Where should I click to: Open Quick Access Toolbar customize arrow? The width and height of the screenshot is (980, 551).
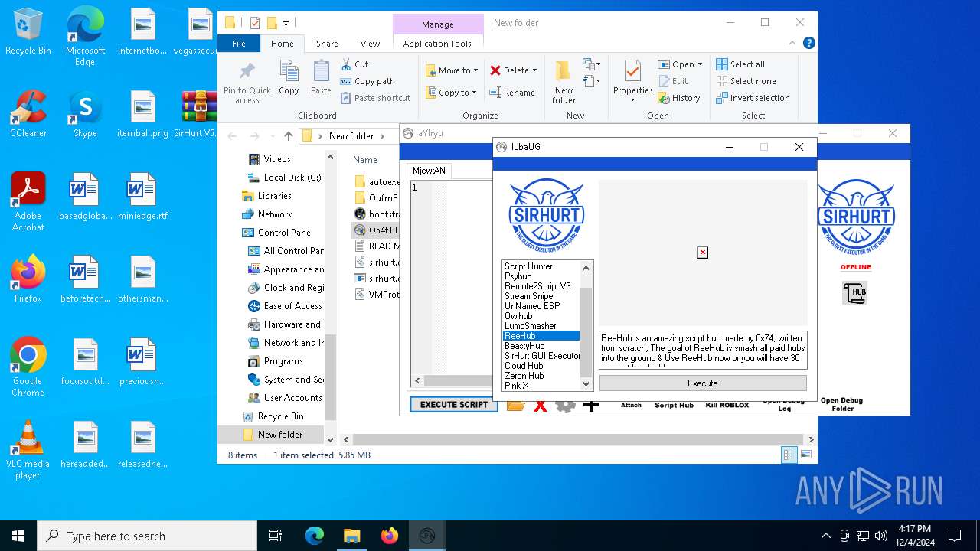coord(286,23)
